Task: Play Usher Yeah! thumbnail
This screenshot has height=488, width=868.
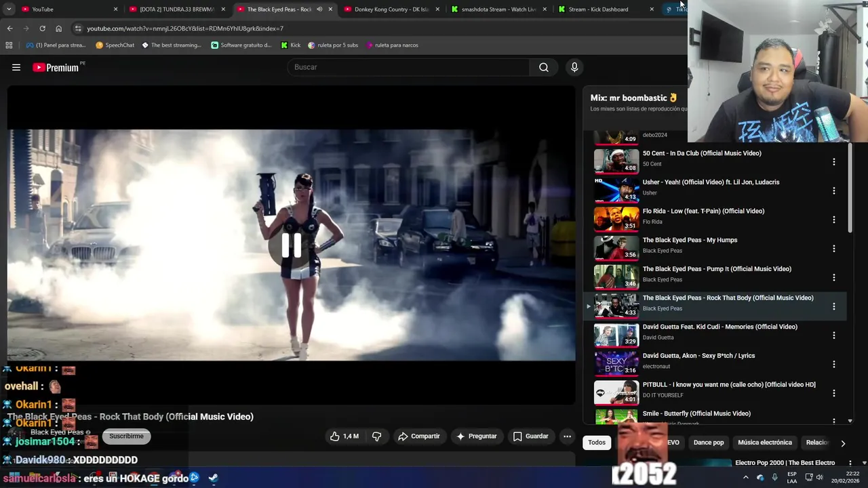Action: [x=616, y=190]
